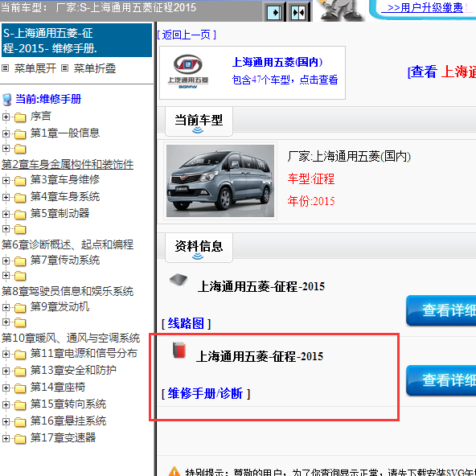This screenshot has height=476, width=476.
Task: Click folder icon of 第17章变速器
Action: pos(20,439)
